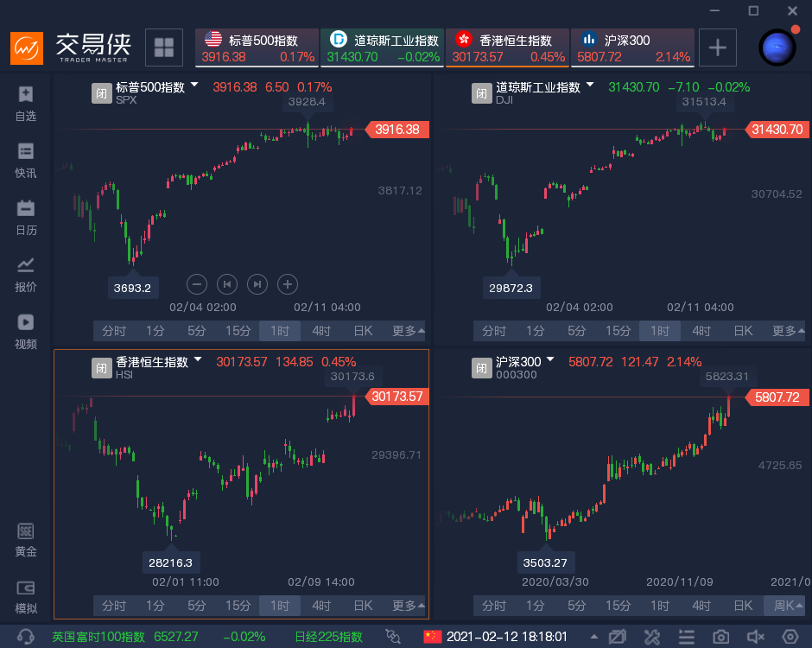Expand the 沪深300 symbol dropdown in chart
This screenshot has width=812, height=648.
[550, 359]
